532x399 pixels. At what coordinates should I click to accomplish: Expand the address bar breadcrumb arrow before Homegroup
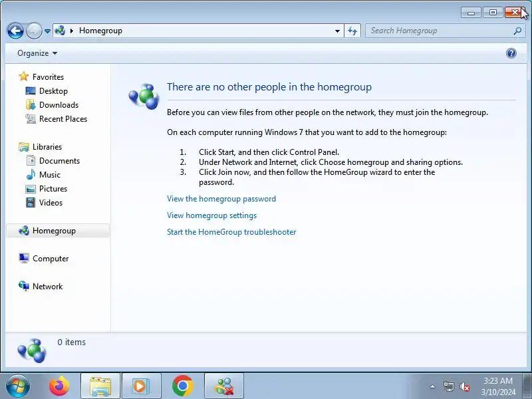point(72,31)
